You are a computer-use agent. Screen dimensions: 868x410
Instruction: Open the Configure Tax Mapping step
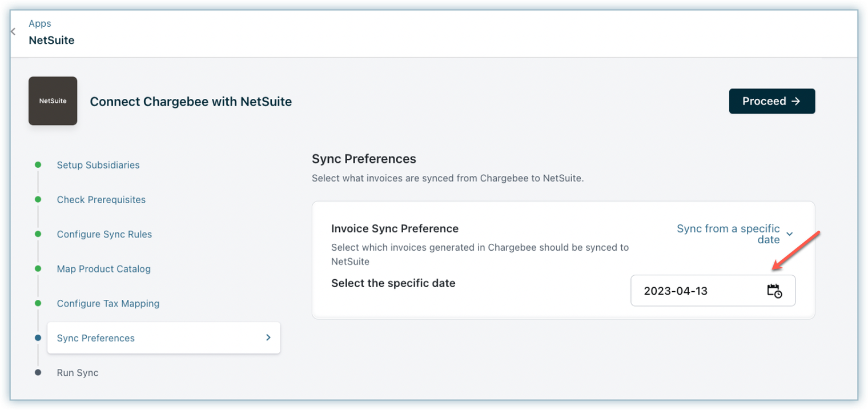coord(108,304)
